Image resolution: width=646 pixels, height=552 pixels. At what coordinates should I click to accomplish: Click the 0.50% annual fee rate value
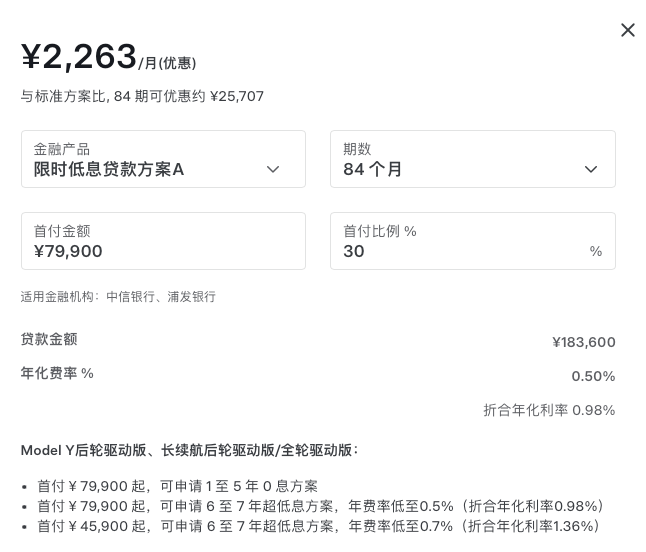[593, 376]
